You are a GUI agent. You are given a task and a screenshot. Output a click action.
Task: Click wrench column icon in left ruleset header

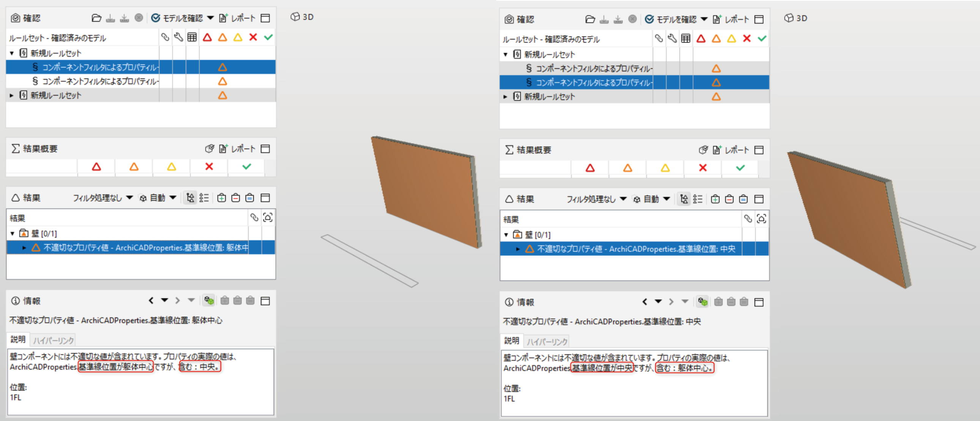(178, 37)
